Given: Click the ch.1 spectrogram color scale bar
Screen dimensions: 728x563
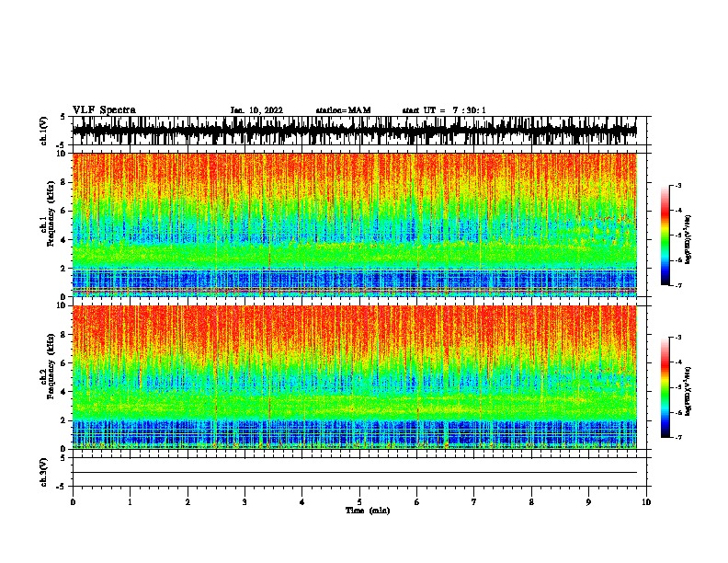Looking at the screenshot, I should (665, 236).
